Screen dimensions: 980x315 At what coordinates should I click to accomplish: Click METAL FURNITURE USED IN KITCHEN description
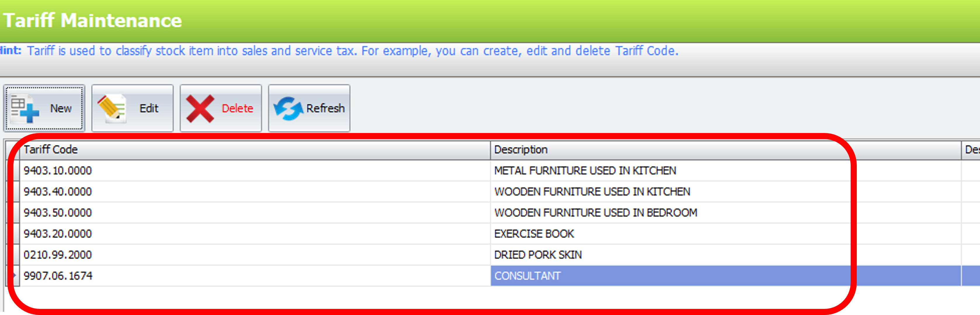pyautogui.click(x=585, y=171)
